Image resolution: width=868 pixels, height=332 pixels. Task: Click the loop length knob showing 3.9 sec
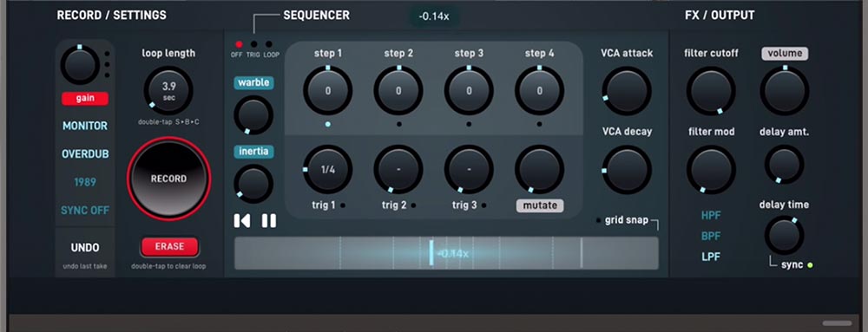point(168,90)
